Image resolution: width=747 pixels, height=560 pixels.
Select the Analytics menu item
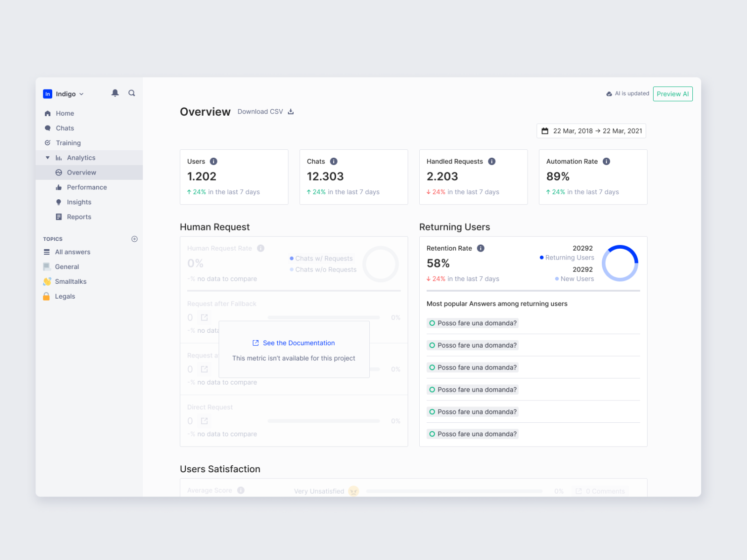81,158
